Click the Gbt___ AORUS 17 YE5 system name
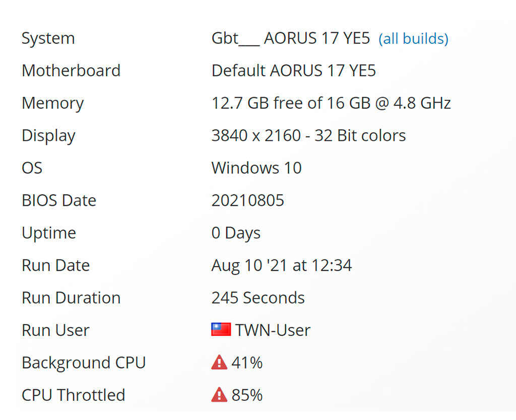Image resolution: width=516 pixels, height=420 pixels. (x=290, y=38)
